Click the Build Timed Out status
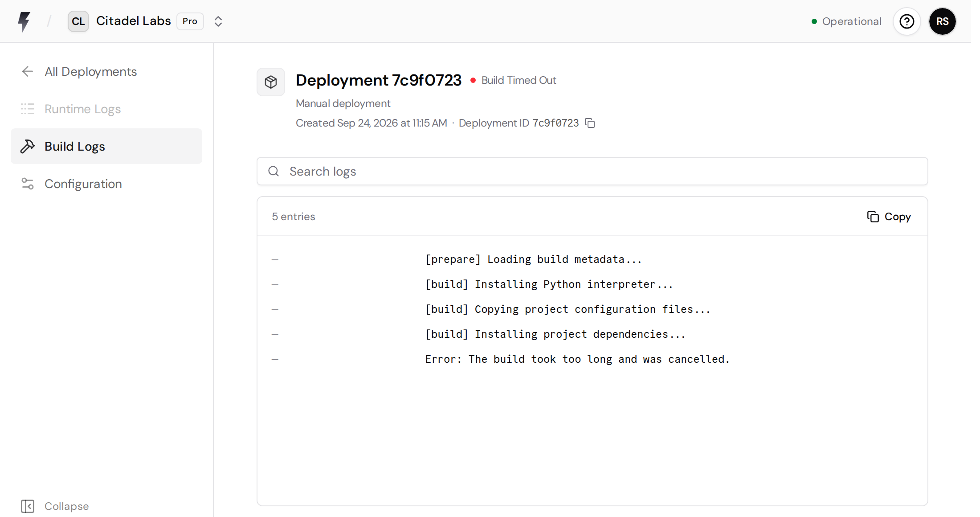 click(513, 80)
